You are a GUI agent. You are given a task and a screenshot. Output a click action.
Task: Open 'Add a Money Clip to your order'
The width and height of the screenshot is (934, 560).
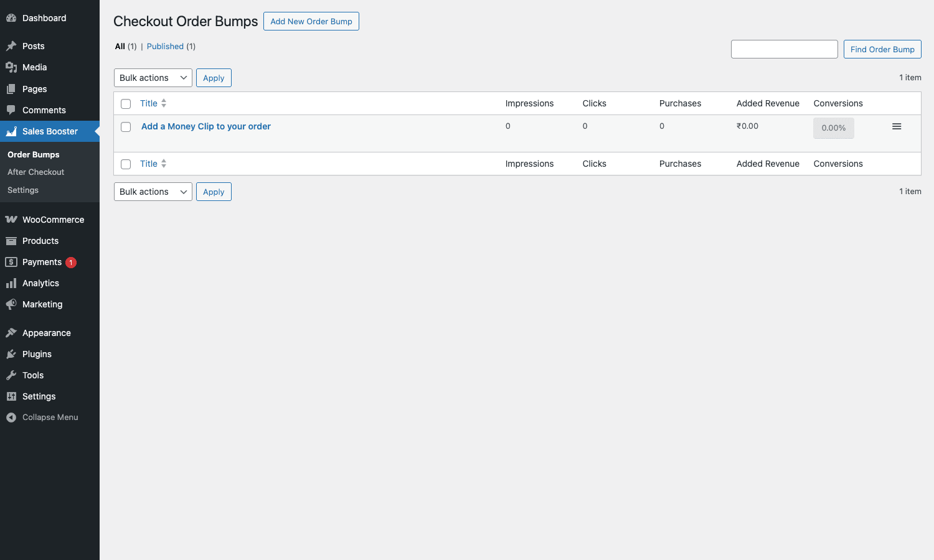[x=206, y=126]
